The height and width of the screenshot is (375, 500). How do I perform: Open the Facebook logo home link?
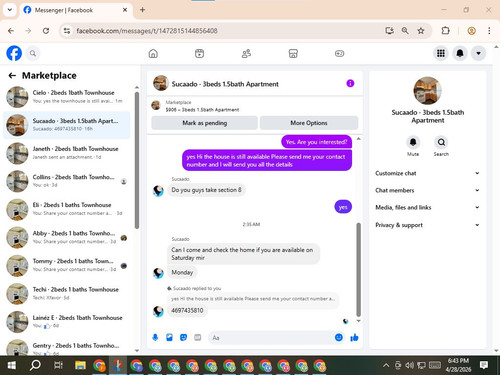click(x=14, y=53)
